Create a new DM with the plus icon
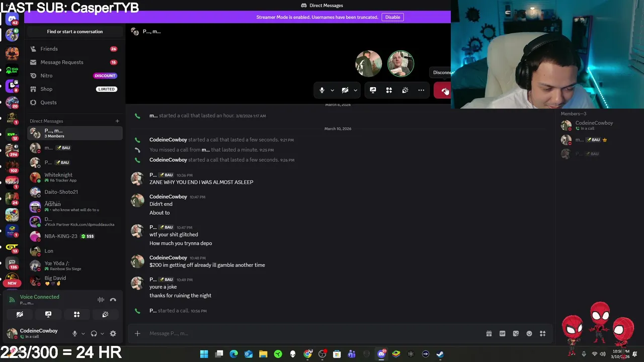 click(x=117, y=121)
